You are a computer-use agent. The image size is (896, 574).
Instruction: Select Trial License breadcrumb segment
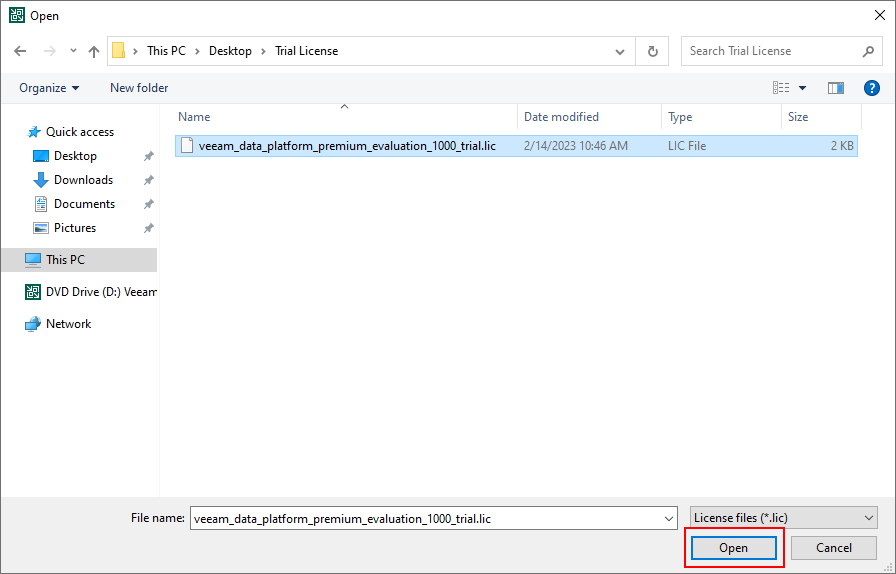tap(306, 51)
